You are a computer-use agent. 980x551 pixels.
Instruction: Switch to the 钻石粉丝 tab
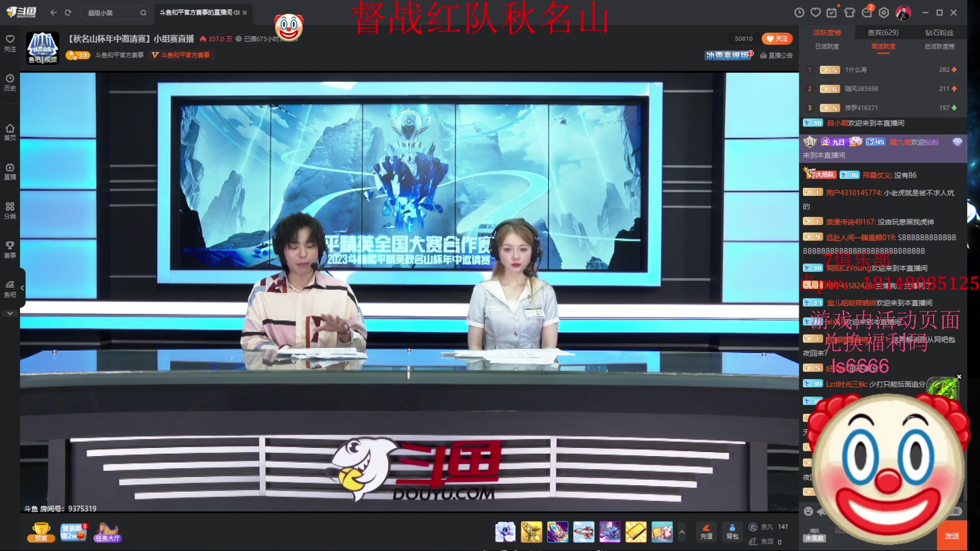939,33
